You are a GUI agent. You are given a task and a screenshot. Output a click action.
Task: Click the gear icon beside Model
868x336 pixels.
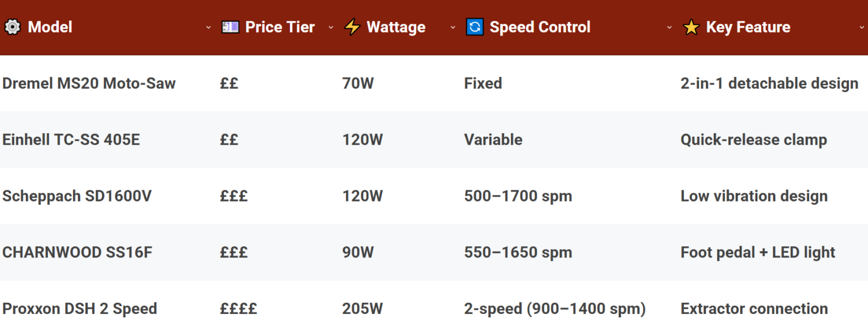coord(12,27)
